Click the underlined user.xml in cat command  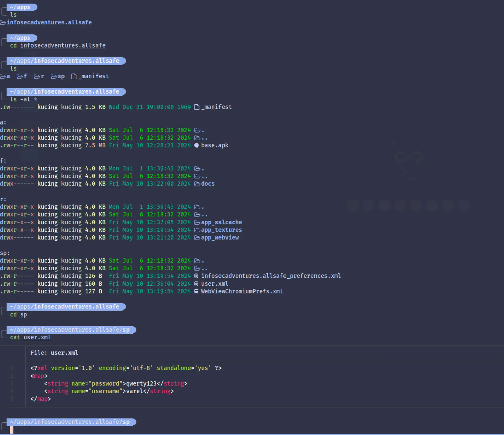(37, 337)
